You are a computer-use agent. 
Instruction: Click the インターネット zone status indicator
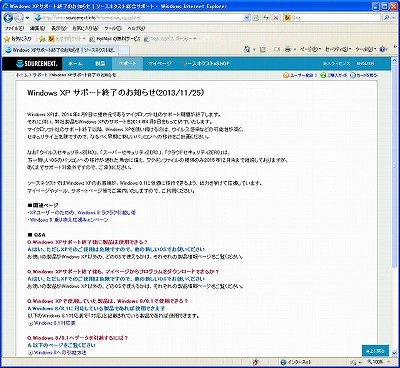(296, 362)
